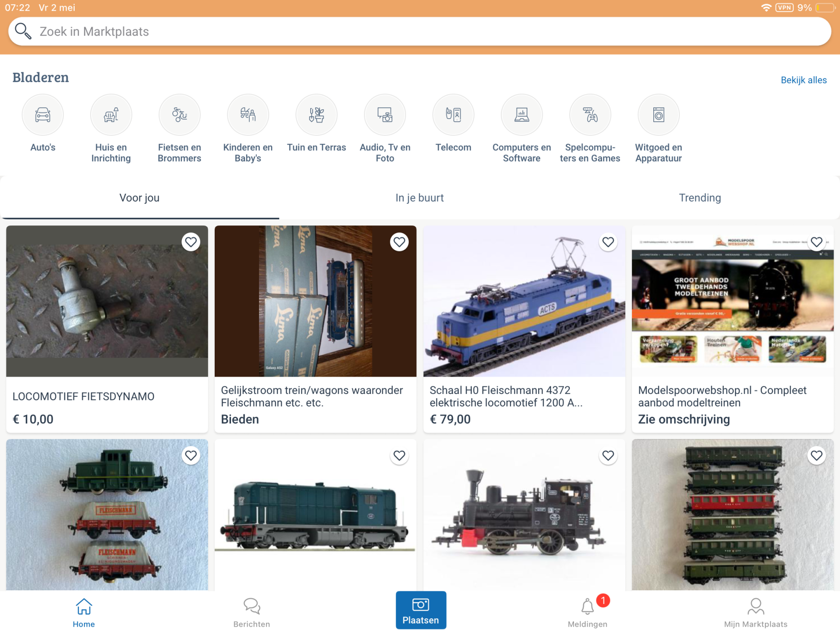Screen dimensions: 840x630
Task: Tap the 07:22 clock
Action: (17, 7)
